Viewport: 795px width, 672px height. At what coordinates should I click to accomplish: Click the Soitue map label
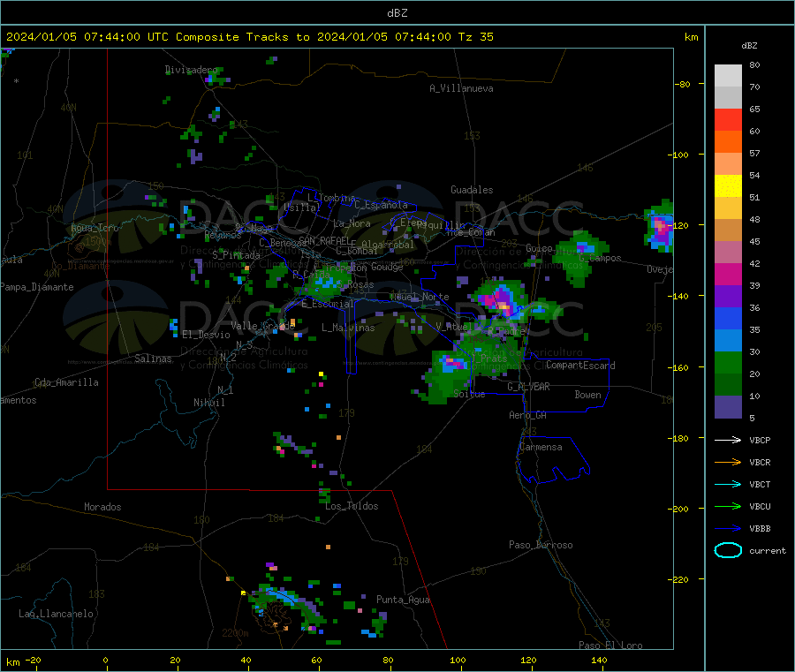pyautogui.click(x=469, y=394)
